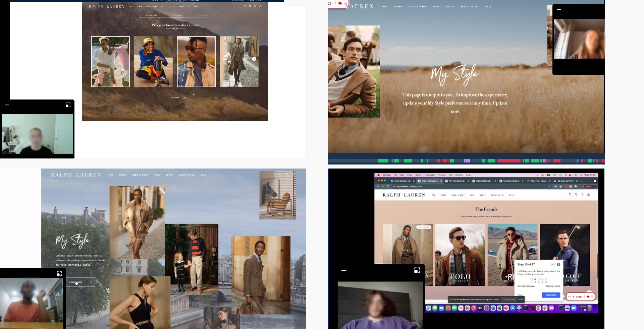Mute the microphone on the 11:49 recorder bar
This screenshot has width=644, height=329.
click(x=584, y=297)
